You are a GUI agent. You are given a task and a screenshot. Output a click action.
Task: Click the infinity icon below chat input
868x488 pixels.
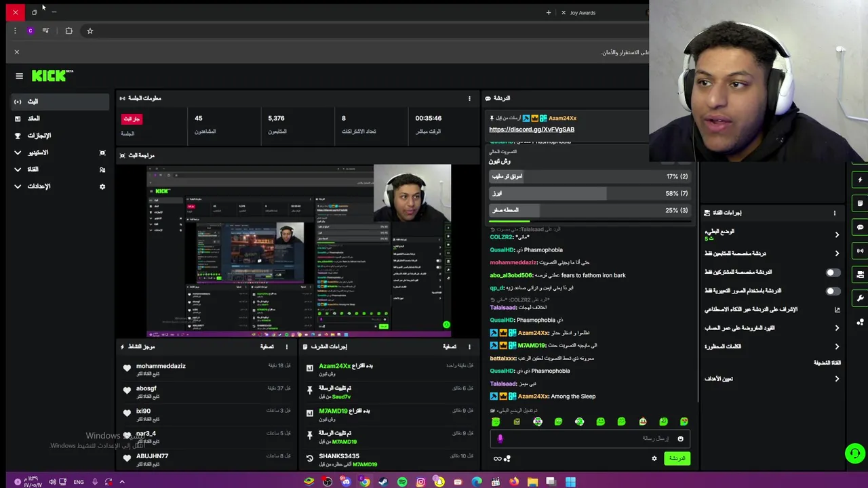(x=497, y=459)
